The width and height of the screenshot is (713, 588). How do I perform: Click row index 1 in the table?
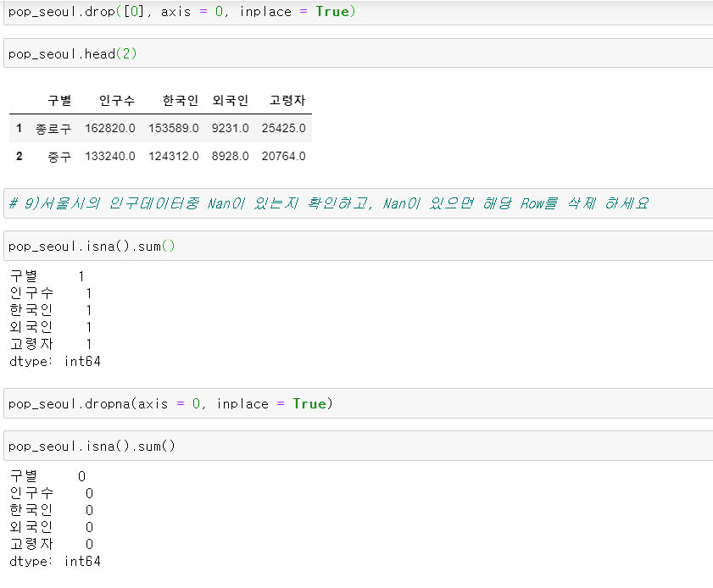[19, 128]
